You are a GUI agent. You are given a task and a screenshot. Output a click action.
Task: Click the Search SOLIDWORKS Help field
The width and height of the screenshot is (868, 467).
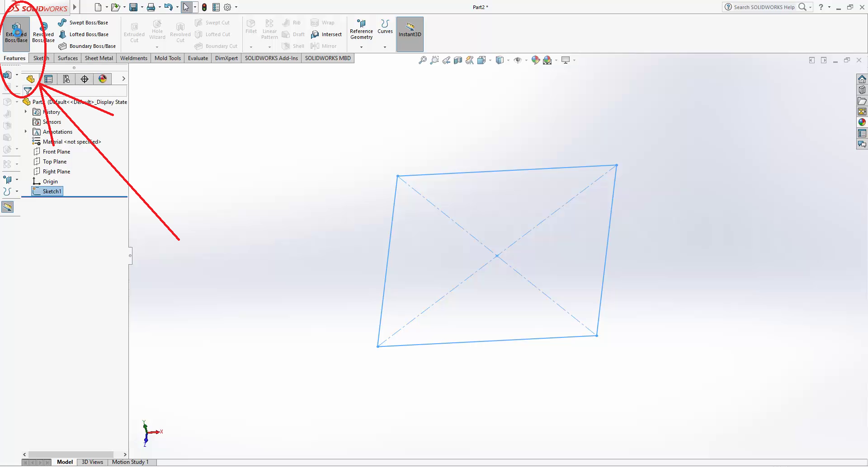(764, 7)
